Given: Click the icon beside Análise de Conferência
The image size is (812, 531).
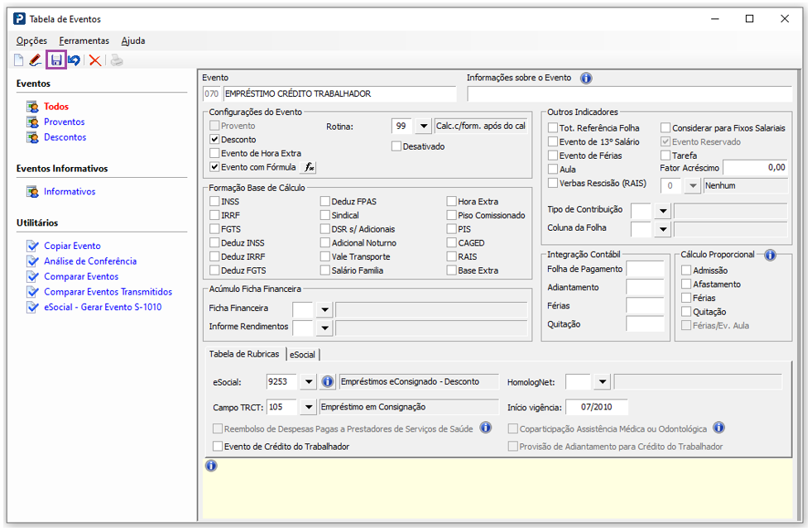Looking at the screenshot, I should (32, 261).
